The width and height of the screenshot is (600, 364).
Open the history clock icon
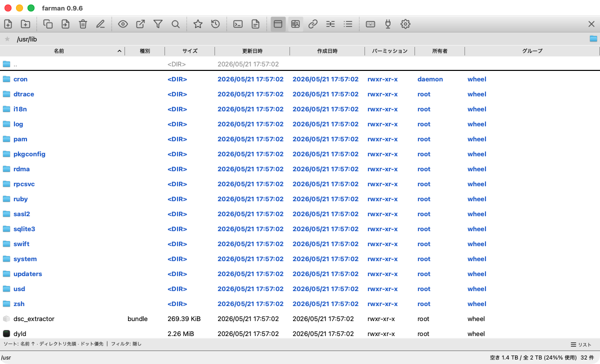coord(215,24)
